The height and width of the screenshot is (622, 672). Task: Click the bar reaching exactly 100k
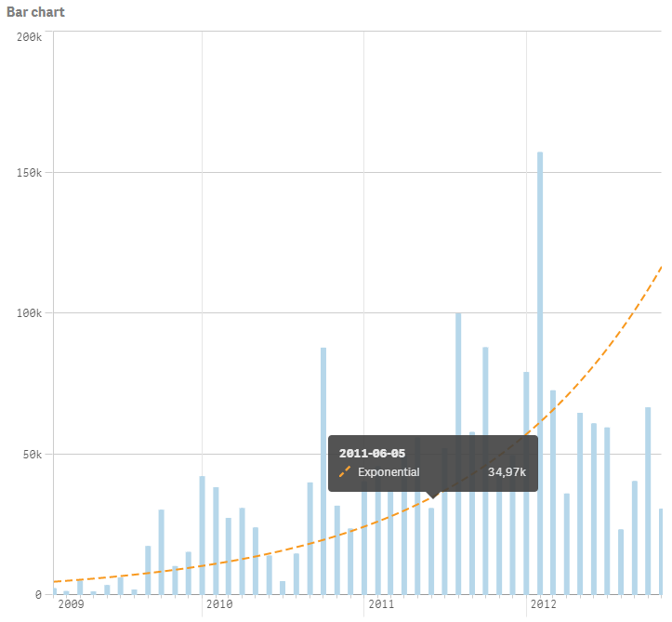(x=458, y=454)
